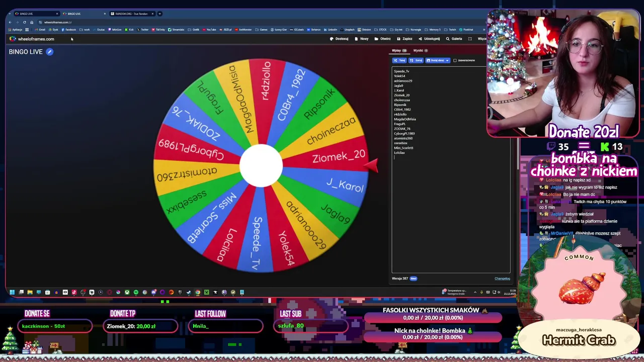The height and width of the screenshot is (362, 644).
Task: Spin the wheel by clicking its center
Action: pyautogui.click(x=261, y=165)
